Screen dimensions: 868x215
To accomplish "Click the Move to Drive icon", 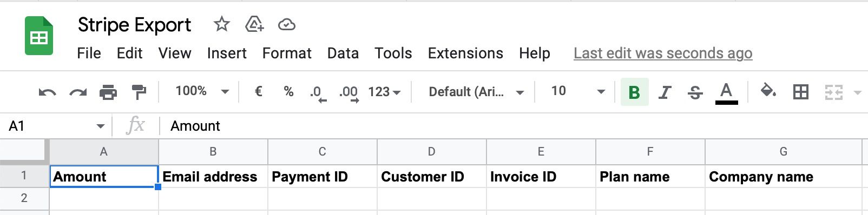I will [x=254, y=24].
